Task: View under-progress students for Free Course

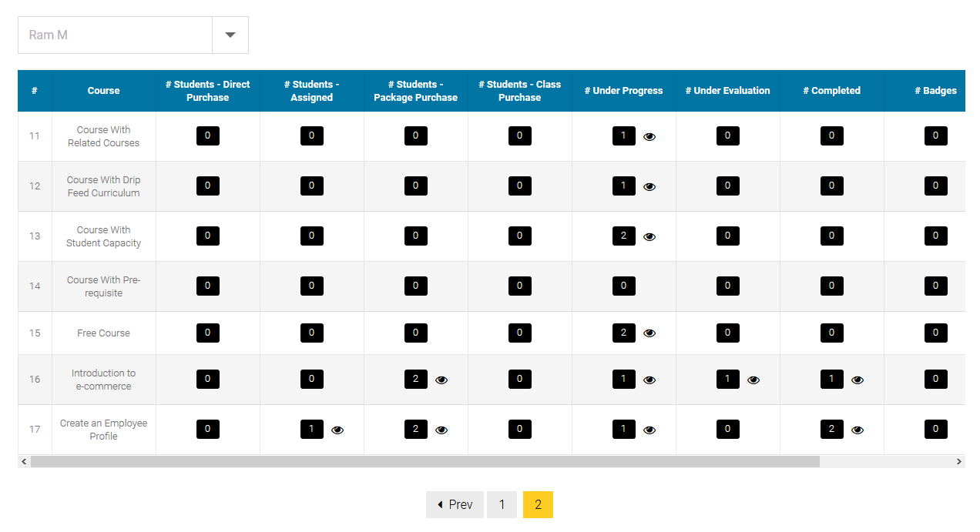Action: 649,333
